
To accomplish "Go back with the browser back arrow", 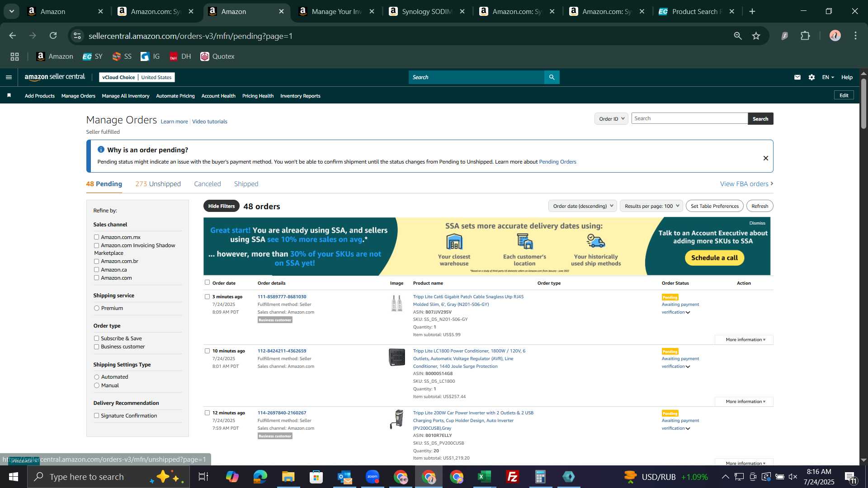I will click(x=13, y=36).
